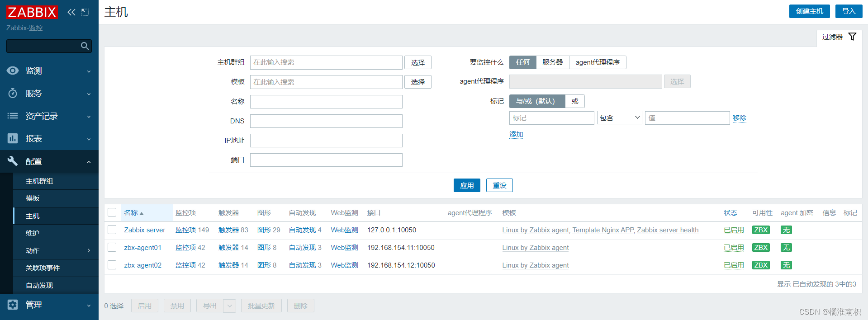Click the ZABBIX logo

tap(32, 12)
